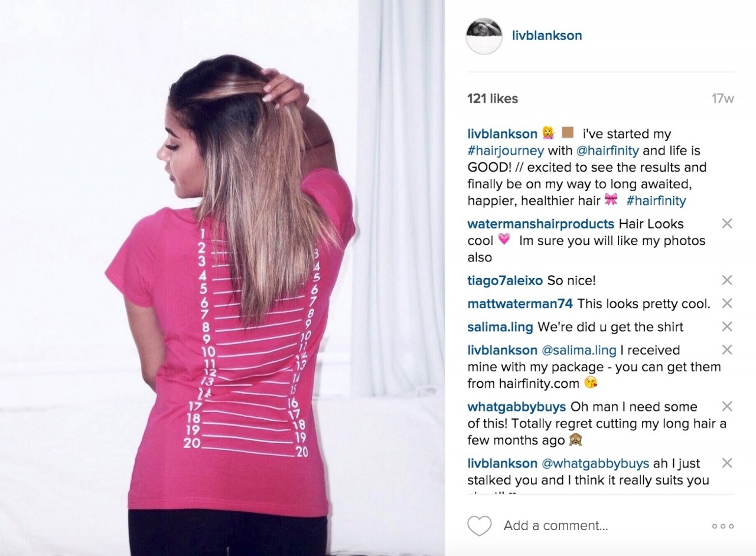Click the heart like icon
Viewport: 756px width, 556px height.
479,526
